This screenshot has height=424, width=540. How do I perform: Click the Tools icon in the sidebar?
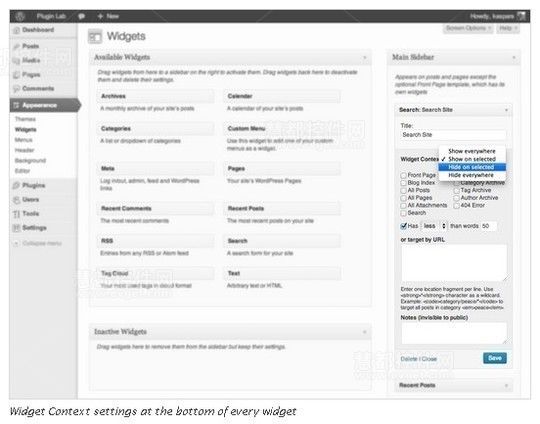pos(16,214)
